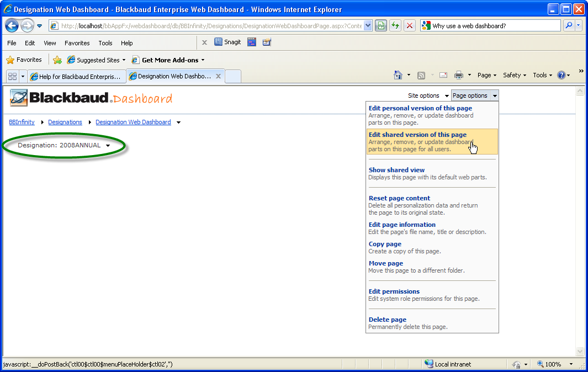The height and width of the screenshot is (372, 588).
Task: Select Copy page
Action: click(432, 247)
